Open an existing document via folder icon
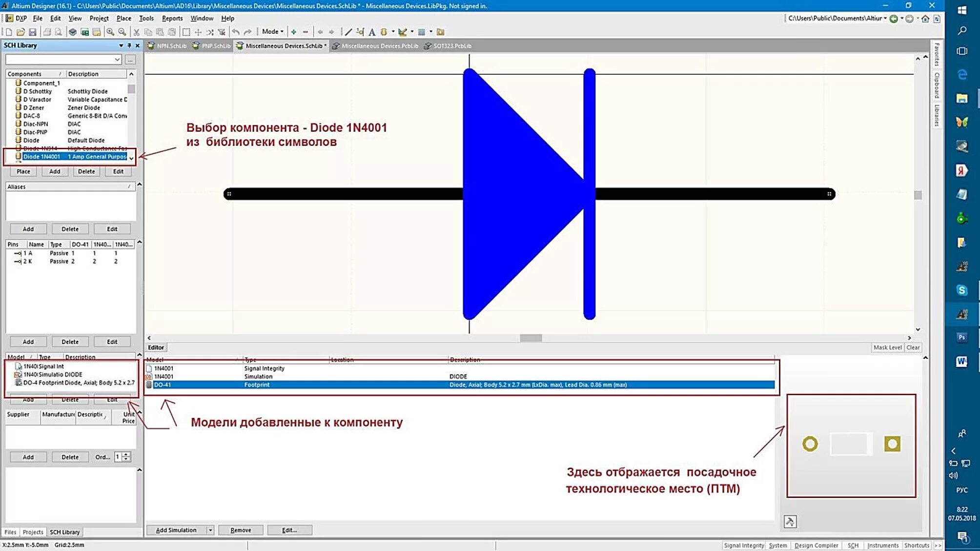Viewport: 980px width, 551px height. (x=20, y=32)
